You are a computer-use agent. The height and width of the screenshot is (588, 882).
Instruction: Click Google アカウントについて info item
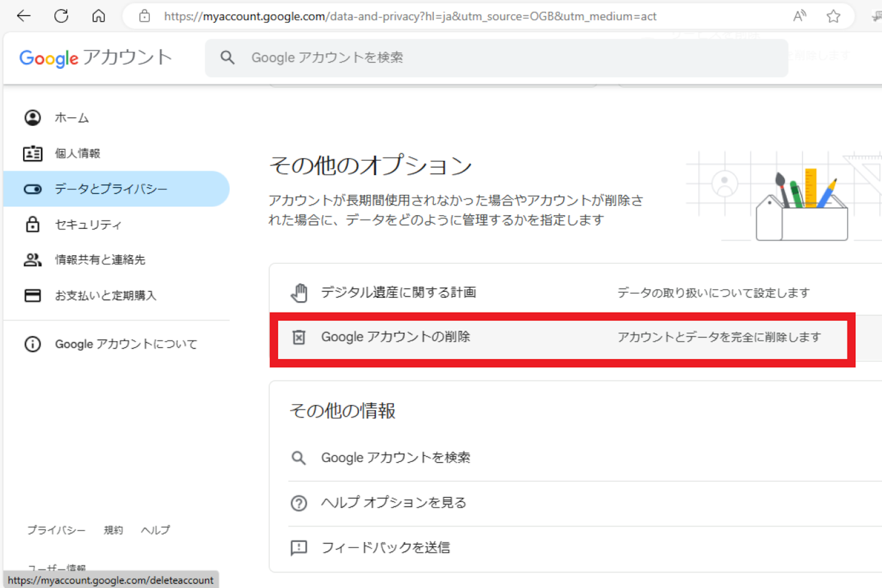coord(126,344)
